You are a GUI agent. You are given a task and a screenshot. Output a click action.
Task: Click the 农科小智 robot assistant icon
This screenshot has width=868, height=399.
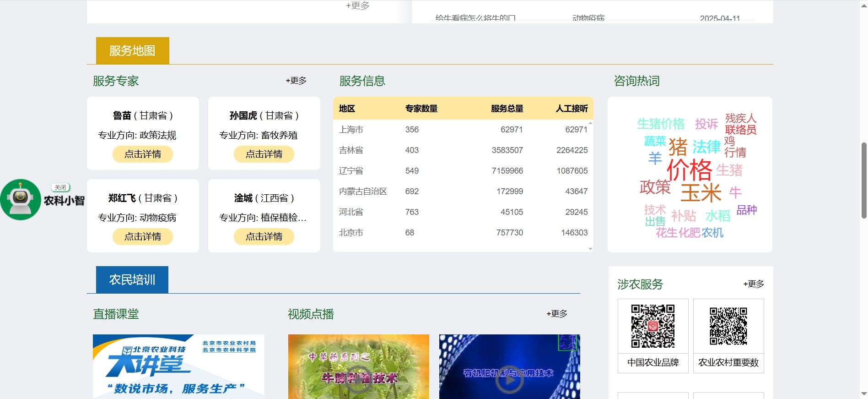(x=21, y=200)
